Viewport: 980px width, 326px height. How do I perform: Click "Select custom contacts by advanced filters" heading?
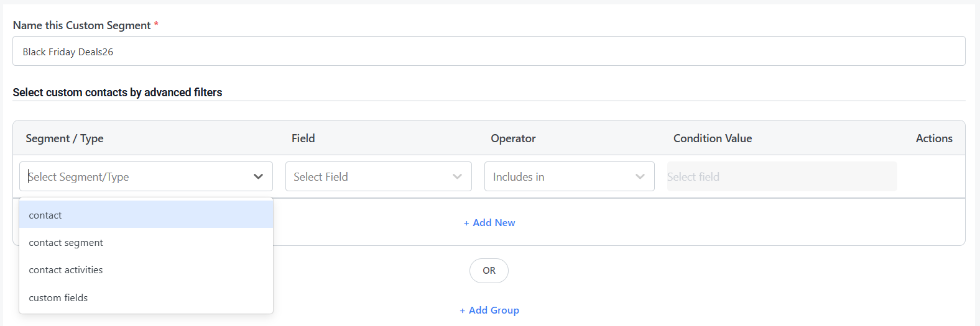click(x=118, y=92)
